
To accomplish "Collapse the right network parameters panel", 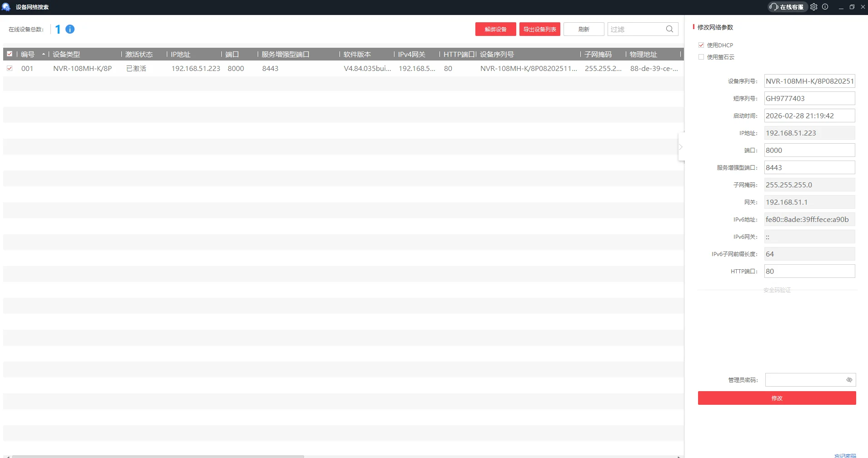I will click(x=681, y=147).
